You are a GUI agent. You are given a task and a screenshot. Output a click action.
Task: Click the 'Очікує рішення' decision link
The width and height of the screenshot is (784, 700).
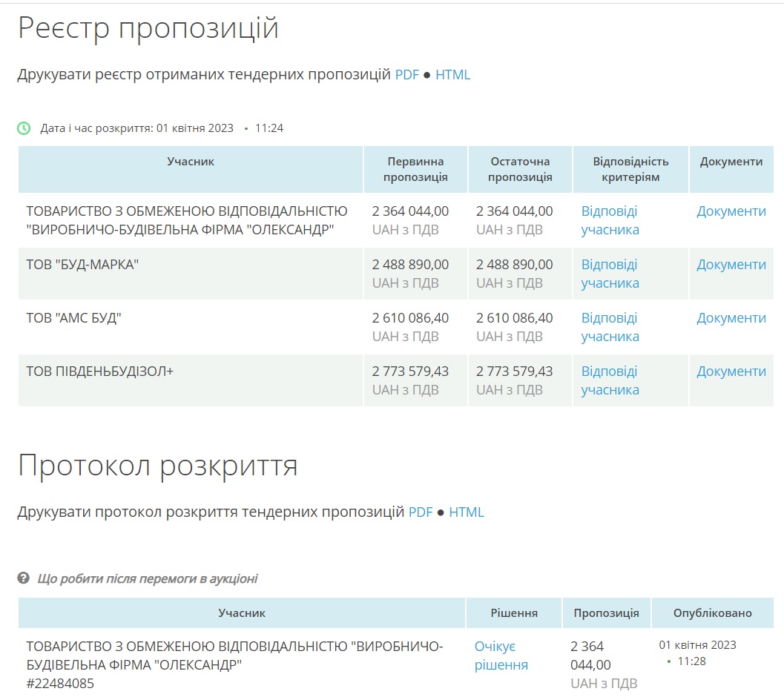point(501,656)
